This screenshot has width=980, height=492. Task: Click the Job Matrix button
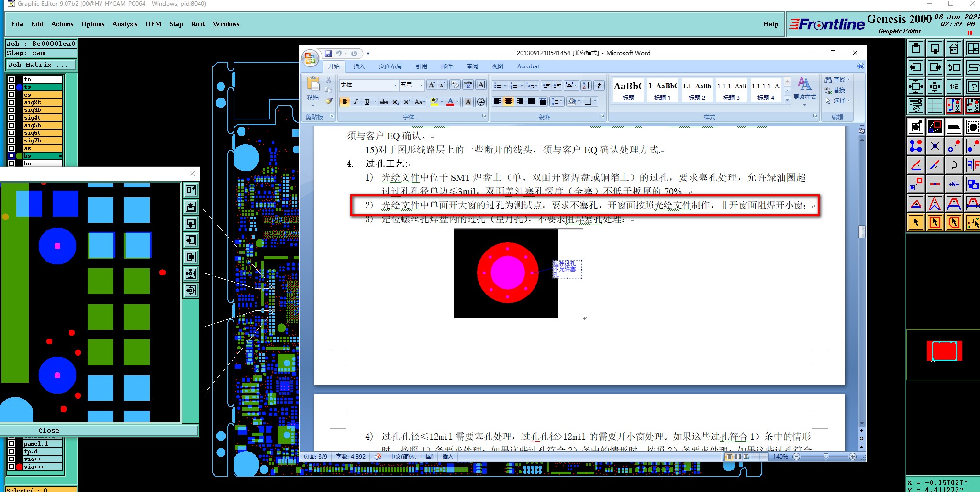[x=41, y=65]
